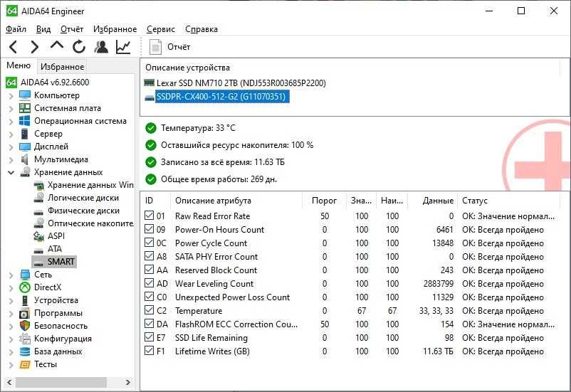The image size is (571, 392).
Task: Uncheck the 09 Power-On Hours Count checkbox
Action: (x=149, y=228)
